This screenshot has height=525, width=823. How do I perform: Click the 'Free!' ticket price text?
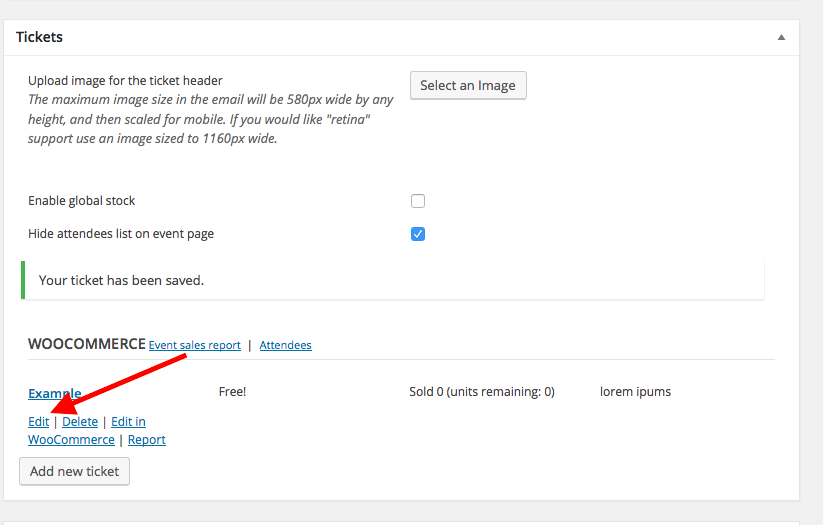pos(232,392)
